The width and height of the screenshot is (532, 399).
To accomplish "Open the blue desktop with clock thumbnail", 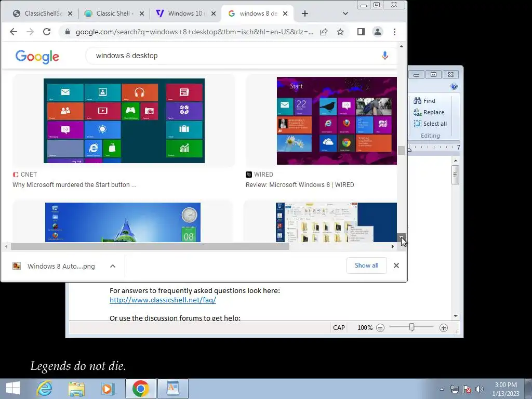I will pyautogui.click(x=123, y=222).
